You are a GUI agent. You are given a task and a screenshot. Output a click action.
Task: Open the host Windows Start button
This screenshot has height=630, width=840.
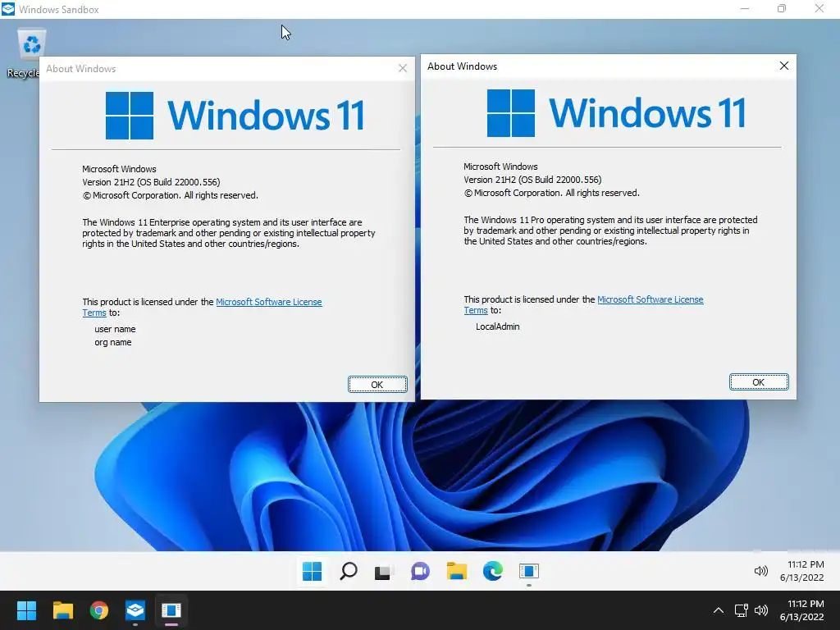[26, 610]
